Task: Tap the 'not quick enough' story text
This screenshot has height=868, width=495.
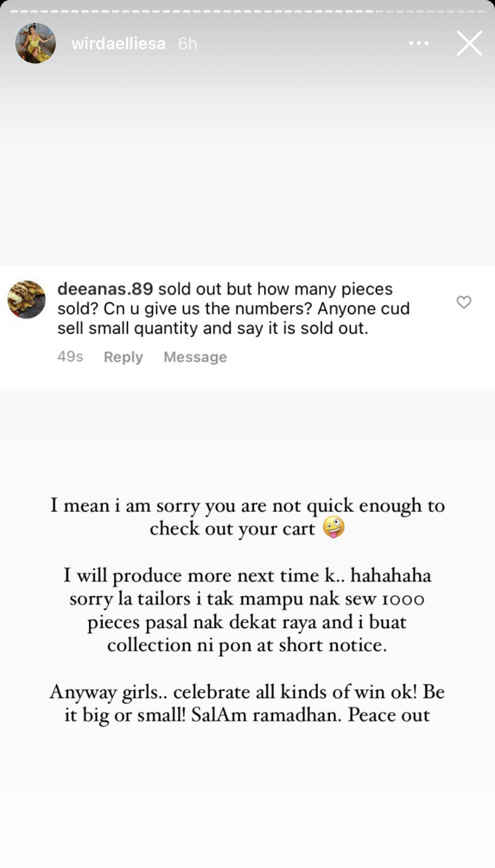Action: point(247,506)
